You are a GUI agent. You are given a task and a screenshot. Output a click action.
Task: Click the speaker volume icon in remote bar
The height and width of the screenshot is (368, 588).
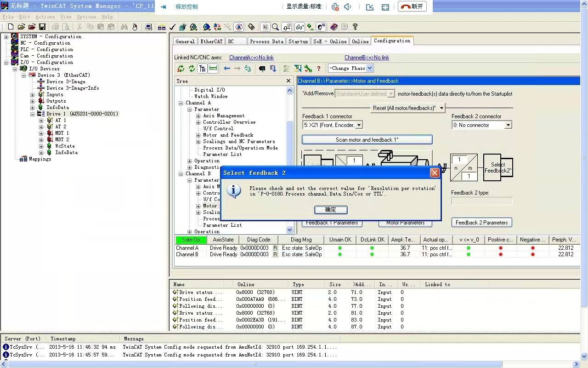348,7
